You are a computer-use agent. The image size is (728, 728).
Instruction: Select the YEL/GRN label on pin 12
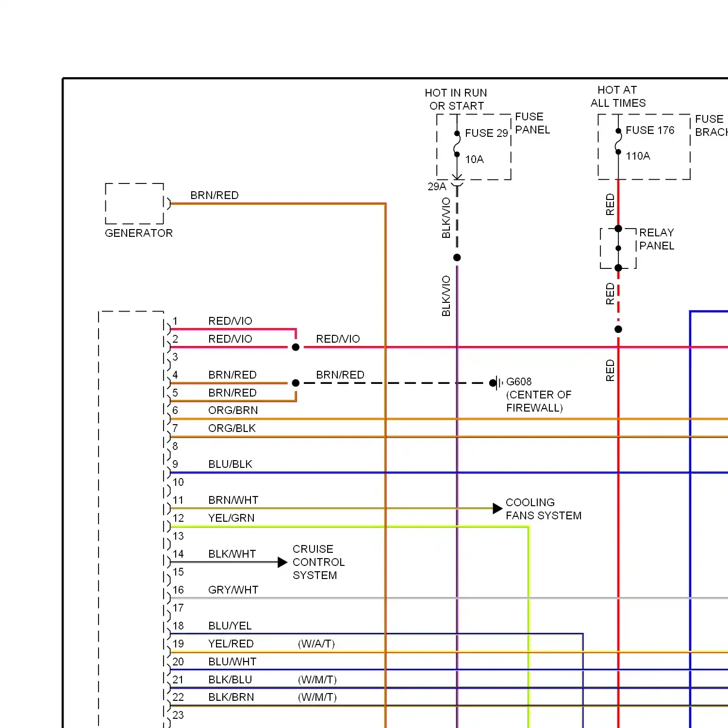coord(232,518)
